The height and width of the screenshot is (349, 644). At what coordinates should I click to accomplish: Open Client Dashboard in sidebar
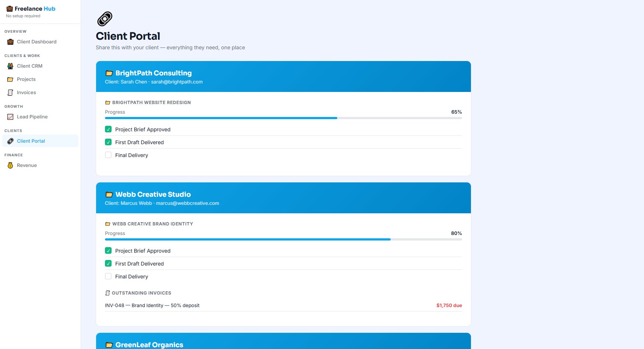(x=40, y=42)
